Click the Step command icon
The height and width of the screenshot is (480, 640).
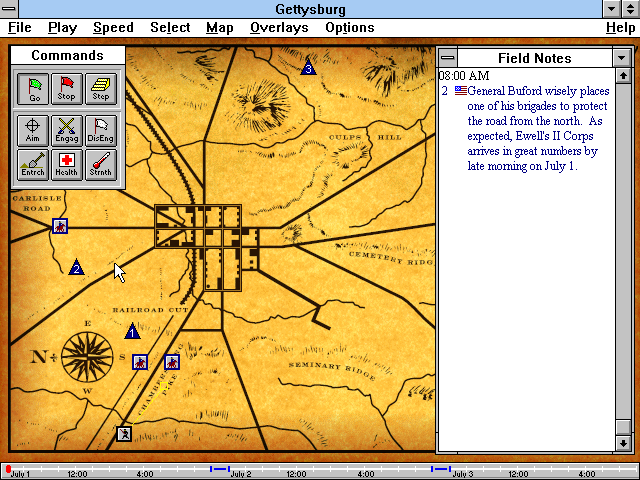pyautogui.click(x=101, y=89)
